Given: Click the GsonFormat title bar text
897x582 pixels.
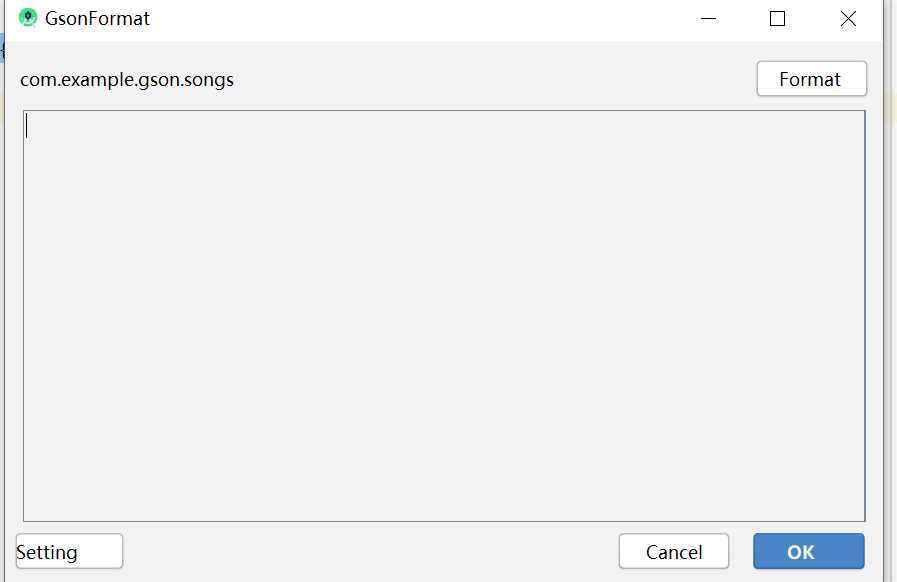Looking at the screenshot, I should click(x=97, y=18).
